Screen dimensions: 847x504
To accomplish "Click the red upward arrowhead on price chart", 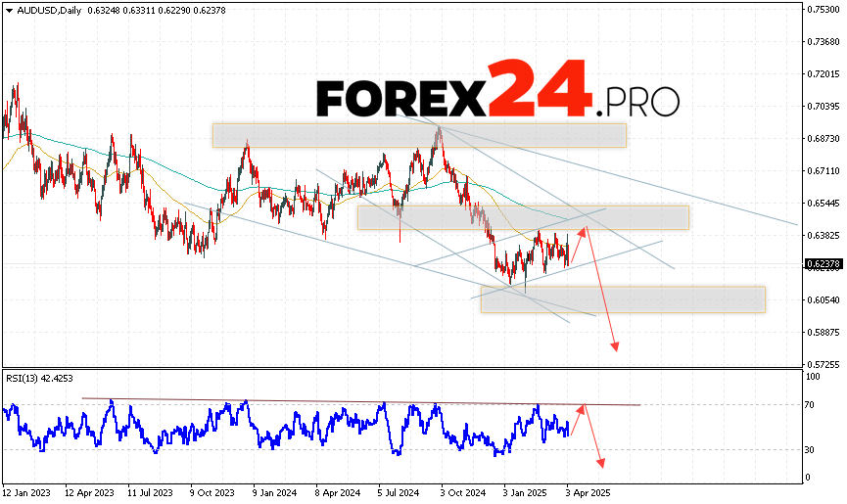I will click(x=584, y=232).
